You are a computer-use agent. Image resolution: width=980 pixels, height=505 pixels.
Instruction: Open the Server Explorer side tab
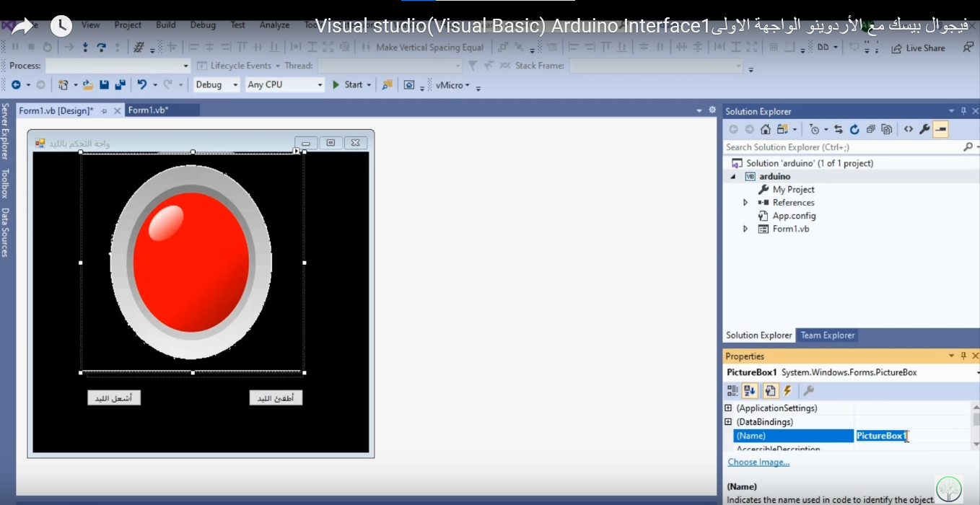(4, 131)
